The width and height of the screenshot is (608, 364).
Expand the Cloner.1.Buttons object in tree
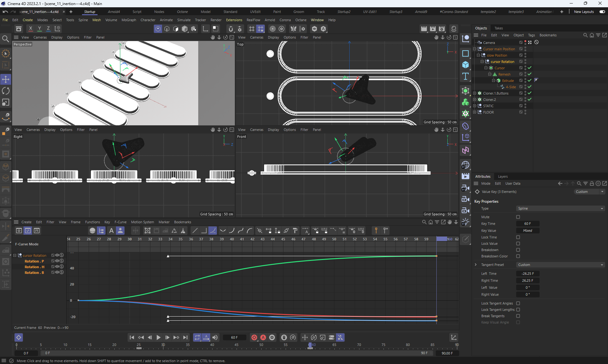point(474,93)
